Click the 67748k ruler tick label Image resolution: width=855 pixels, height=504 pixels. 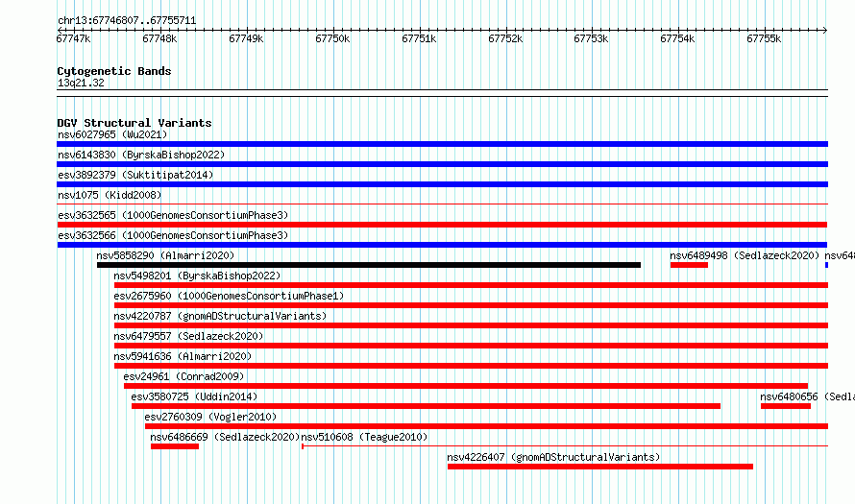coord(159,39)
